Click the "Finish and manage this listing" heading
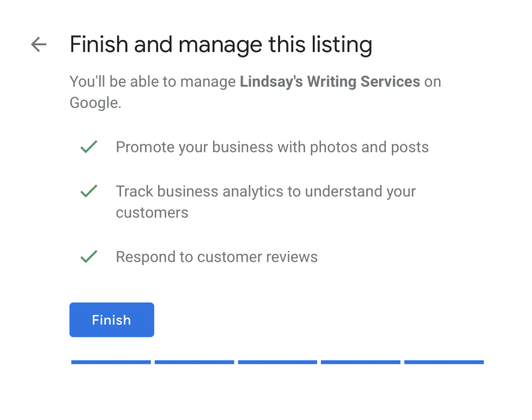532x420 pixels. tap(221, 45)
